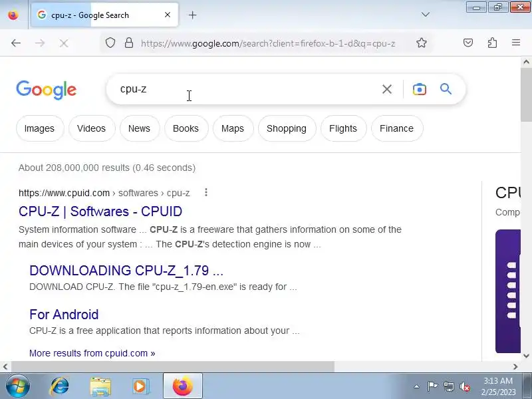The height and width of the screenshot is (399, 532).
Task: Open Windows Explorer from taskbar
Action: 100,386
